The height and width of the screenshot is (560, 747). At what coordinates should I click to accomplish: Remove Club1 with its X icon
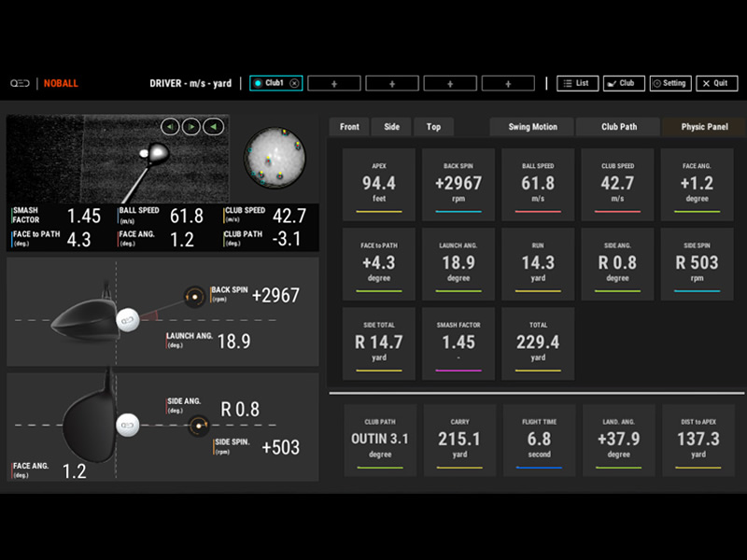pos(294,83)
